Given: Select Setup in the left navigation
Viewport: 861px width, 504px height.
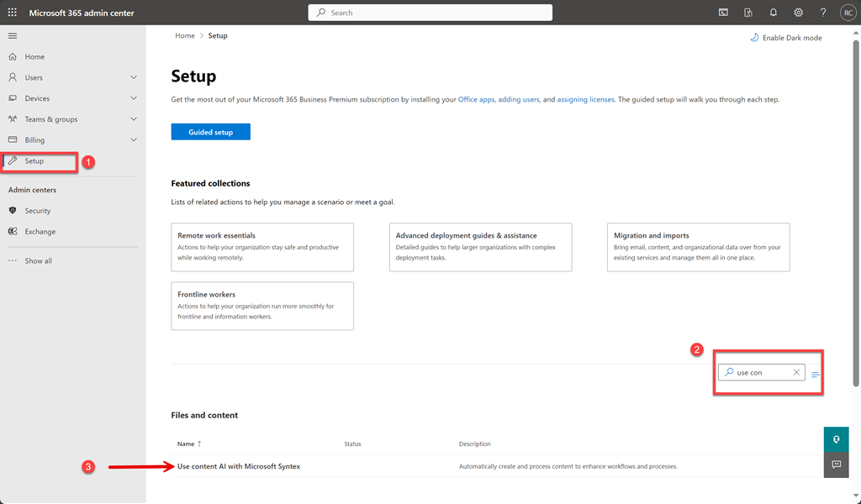Looking at the screenshot, I should coord(34,160).
